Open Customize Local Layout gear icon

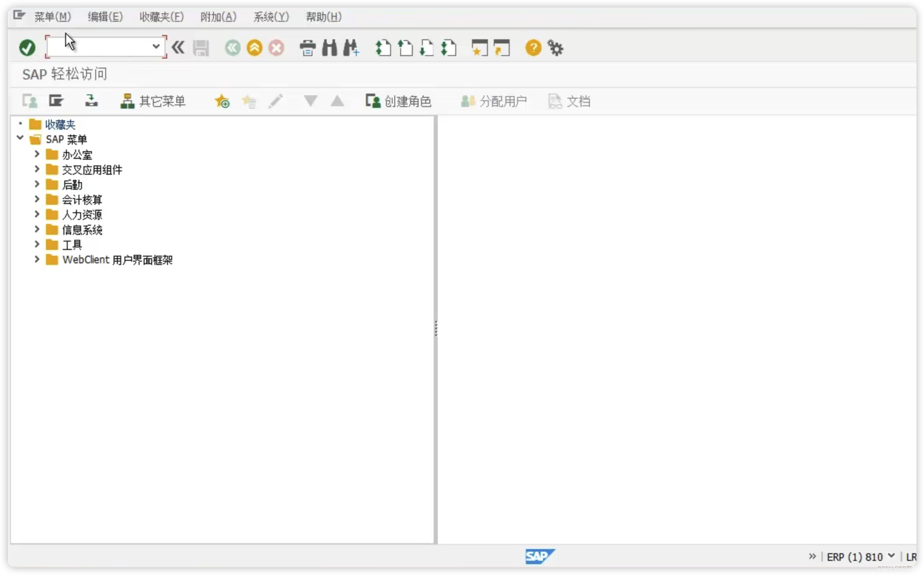pyautogui.click(x=555, y=48)
